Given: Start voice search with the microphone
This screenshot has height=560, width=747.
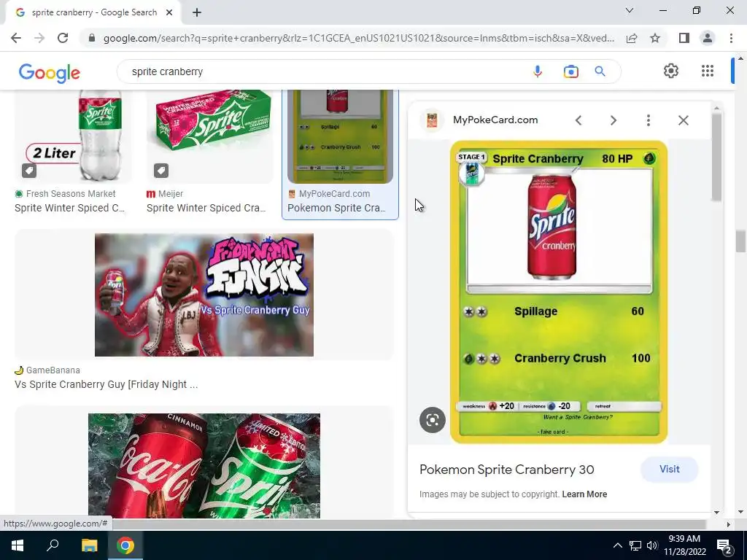Looking at the screenshot, I should 538,71.
